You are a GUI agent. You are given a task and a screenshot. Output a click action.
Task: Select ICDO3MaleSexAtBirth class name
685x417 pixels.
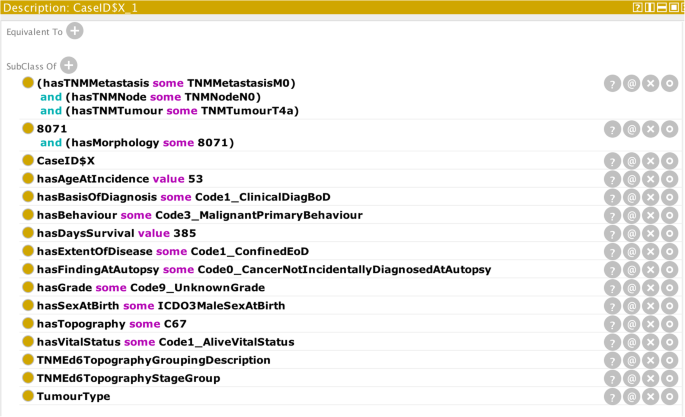(x=221, y=306)
